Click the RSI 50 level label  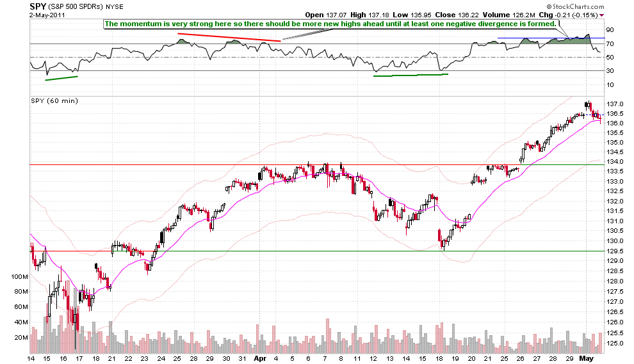pyautogui.click(x=609, y=58)
